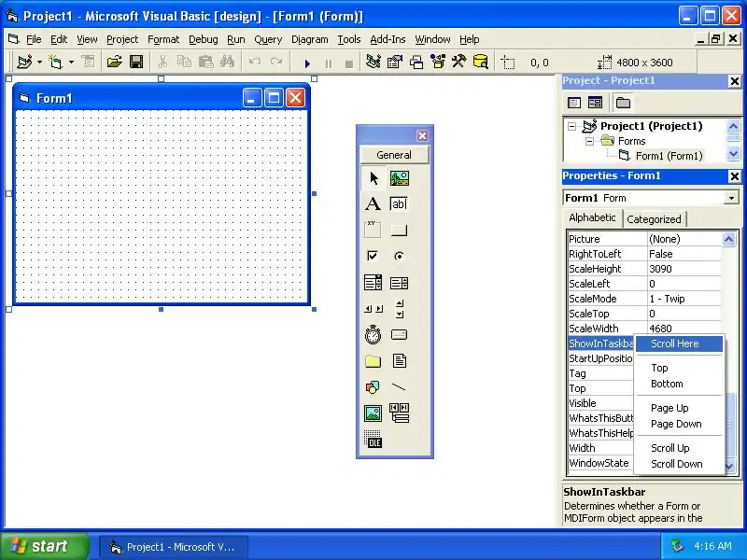The image size is (747, 560).
Task: Click General tab button in toolbox
Action: coord(394,155)
